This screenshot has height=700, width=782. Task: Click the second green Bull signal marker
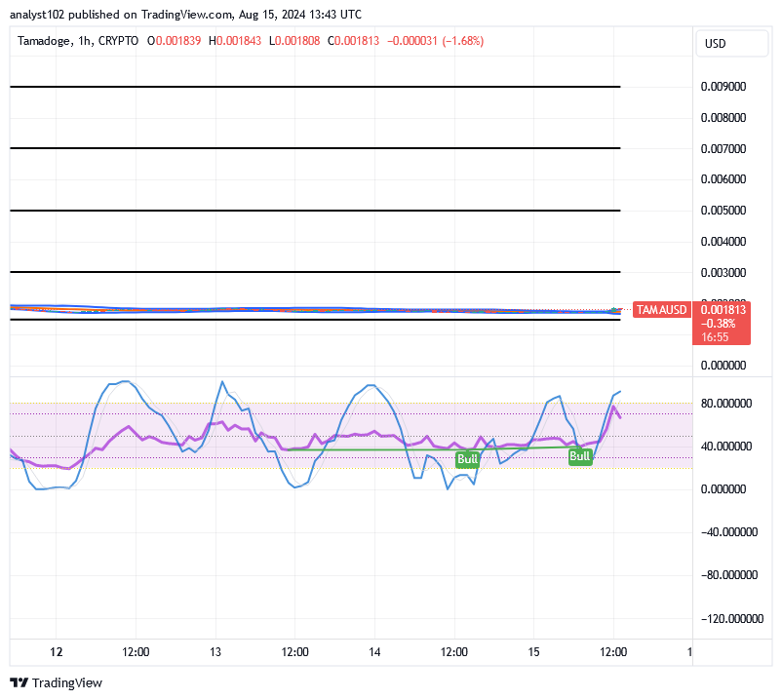580,456
